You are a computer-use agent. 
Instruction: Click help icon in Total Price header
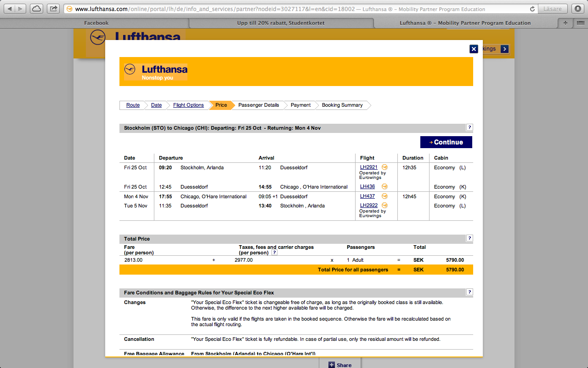point(469,238)
